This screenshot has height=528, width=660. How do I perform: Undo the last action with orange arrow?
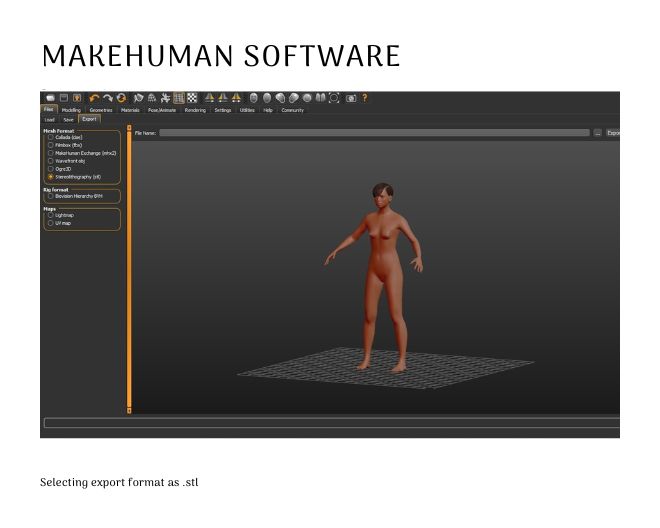pos(94,98)
